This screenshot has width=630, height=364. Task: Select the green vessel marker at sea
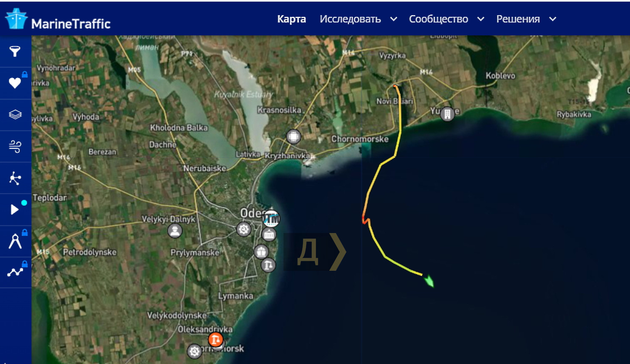tap(429, 281)
